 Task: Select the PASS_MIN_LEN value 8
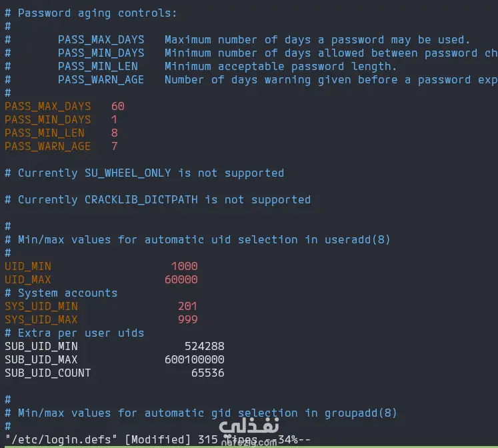115,133
